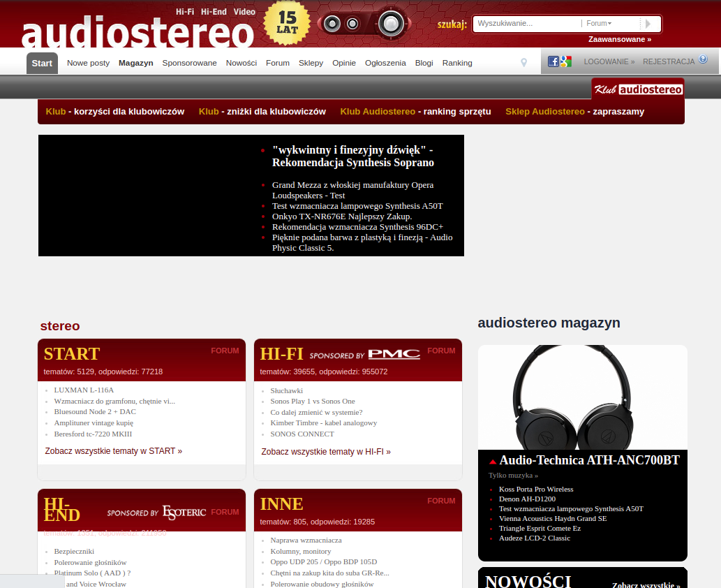Click the LOGOWANIE link
The height and width of the screenshot is (588, 721).
tap(609, 61)
